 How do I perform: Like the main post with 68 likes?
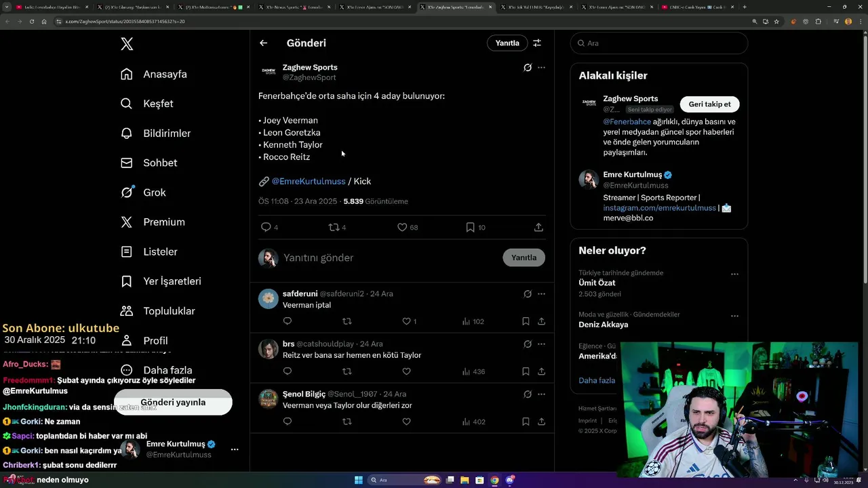pyautogui.click(x=402, y=227)
